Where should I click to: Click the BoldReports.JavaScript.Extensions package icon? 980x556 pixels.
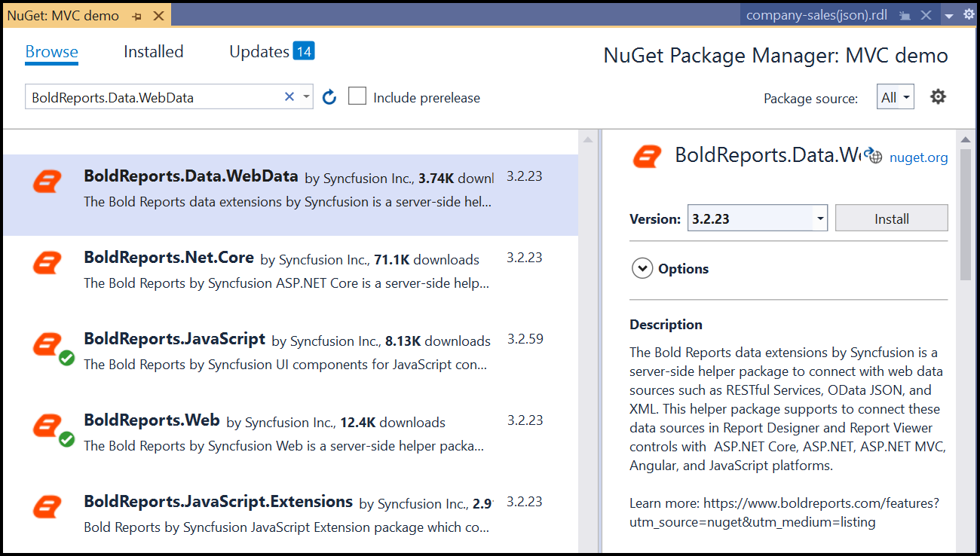click(x=47, y=507)
